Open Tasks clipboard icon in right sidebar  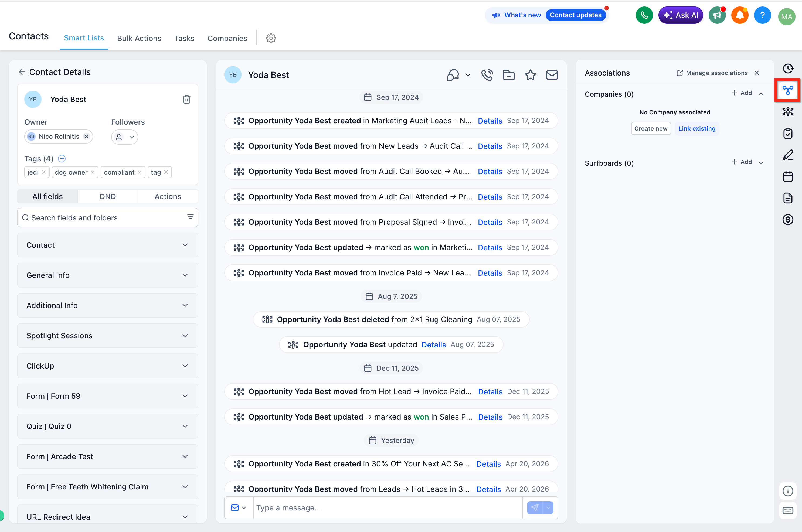click(787, 133)
